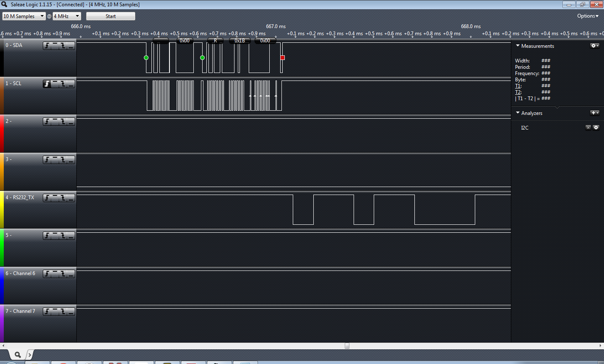Remove the I2C analyzer with X icon
The height and width of the screenshot is (364, 604).
point(588,127)
